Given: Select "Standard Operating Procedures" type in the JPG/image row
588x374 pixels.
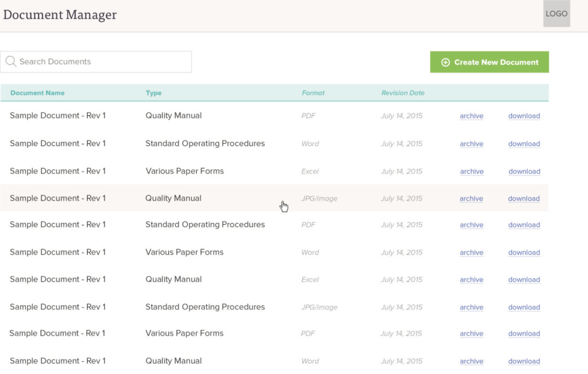Looking at the screenshot, I should pyautogui.click(x=205, y=307).
